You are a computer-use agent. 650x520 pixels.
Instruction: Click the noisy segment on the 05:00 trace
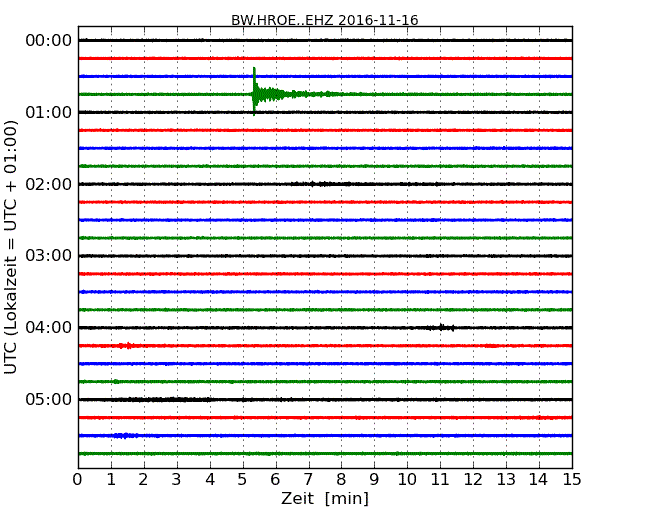166,399
